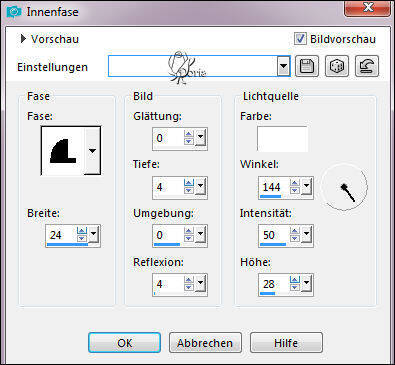Click the randomize parameters dice icon
The height and width of the screenshot is (365, 395).
click(337, 66)
